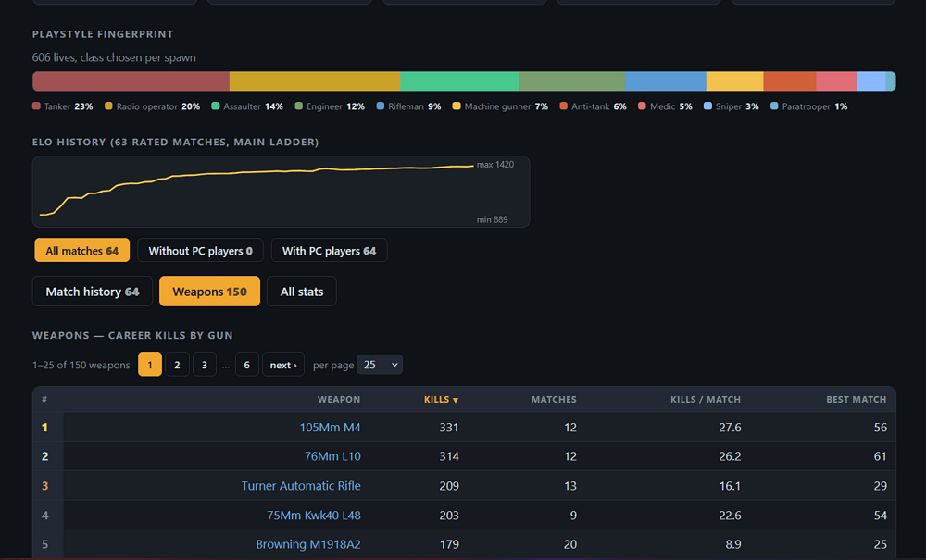Select the Sniper legend color square
926x560 pixels.
click(x=707, y=106)
